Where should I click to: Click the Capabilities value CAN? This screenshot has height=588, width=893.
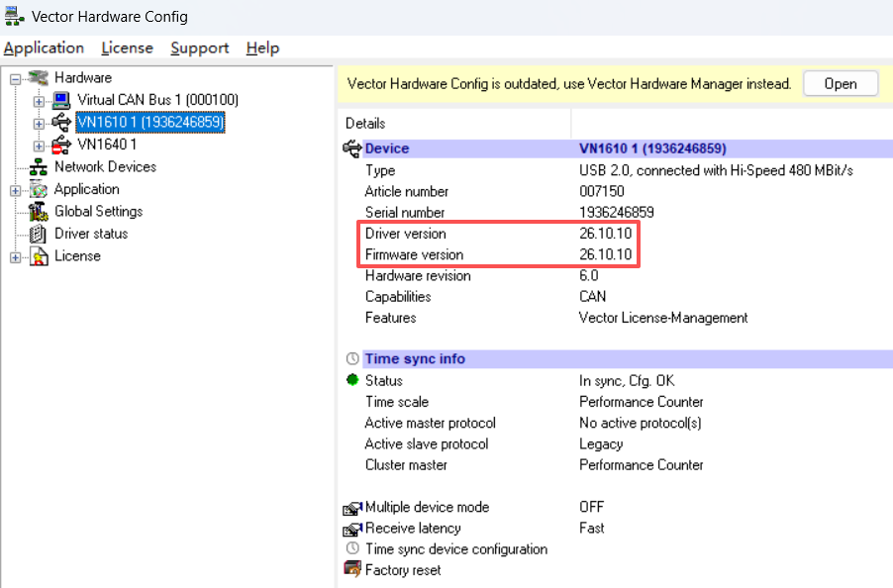coord(592,297)
